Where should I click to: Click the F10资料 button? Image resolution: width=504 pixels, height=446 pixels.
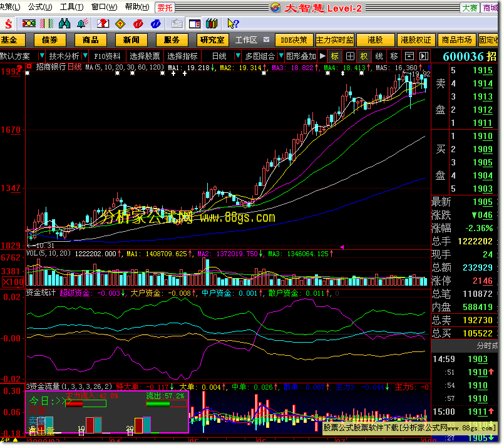click(107, 56)
